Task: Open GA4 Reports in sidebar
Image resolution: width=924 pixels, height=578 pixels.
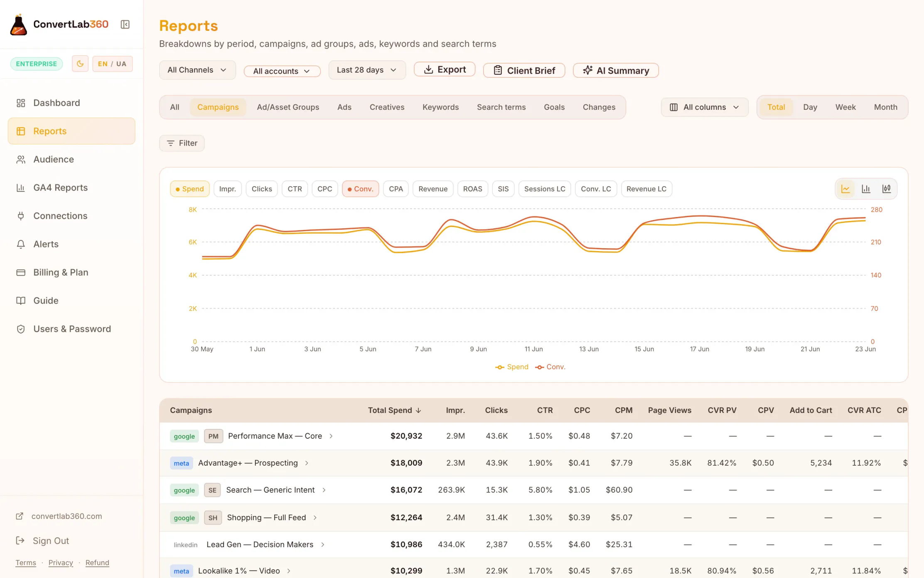Action: pyautogui.click(x=71, y=188)
